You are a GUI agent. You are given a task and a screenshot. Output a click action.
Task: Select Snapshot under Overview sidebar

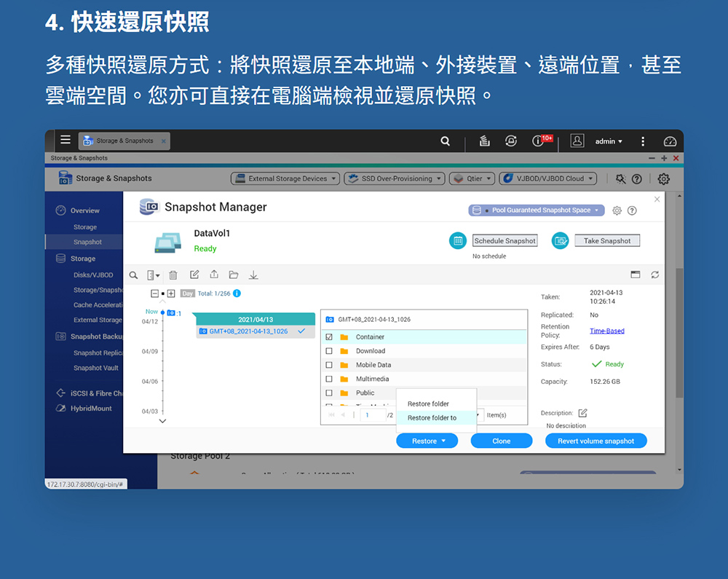coord(87,242)
